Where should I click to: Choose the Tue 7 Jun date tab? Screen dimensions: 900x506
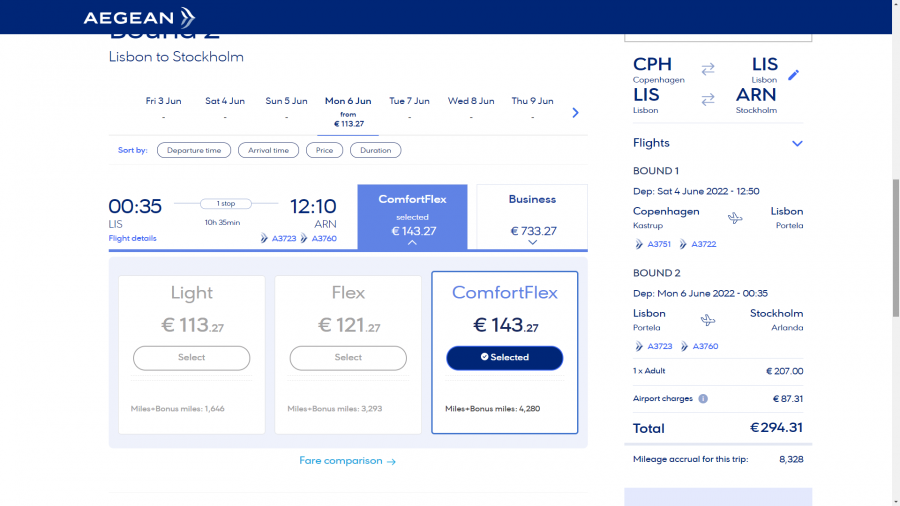click(x=409, y=107)
